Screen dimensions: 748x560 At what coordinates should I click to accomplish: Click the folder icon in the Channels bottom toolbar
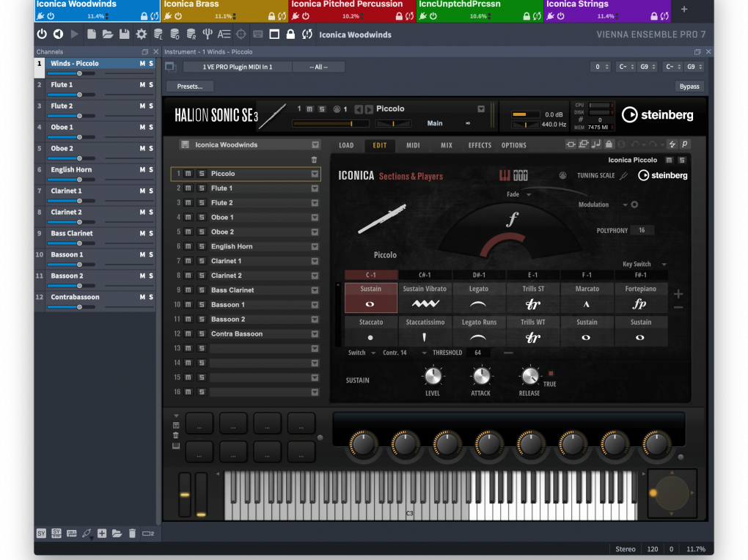coord(117,534)
